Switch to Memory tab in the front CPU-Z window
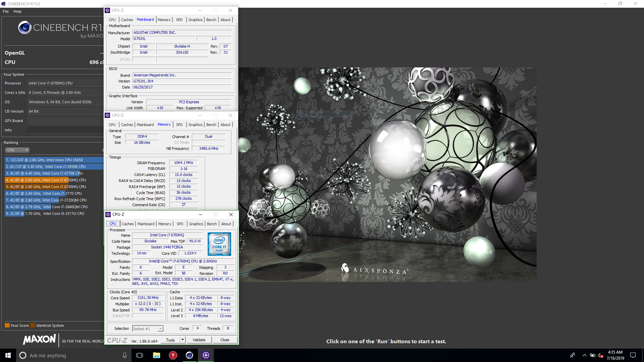644x362 pixels. coord(165,224)
